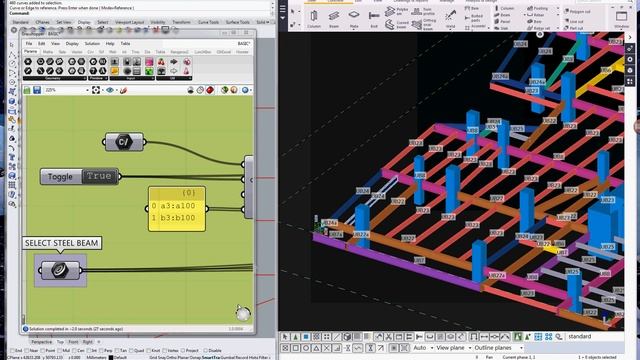Expand the Geometry group in Params ribbon

54,78
